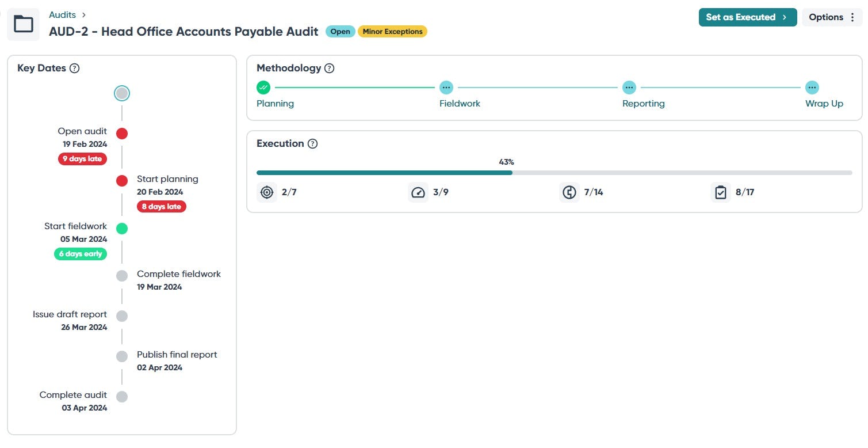
Task: Click the clipboard checklist icon showing 8/17
Action: [721, 192]
